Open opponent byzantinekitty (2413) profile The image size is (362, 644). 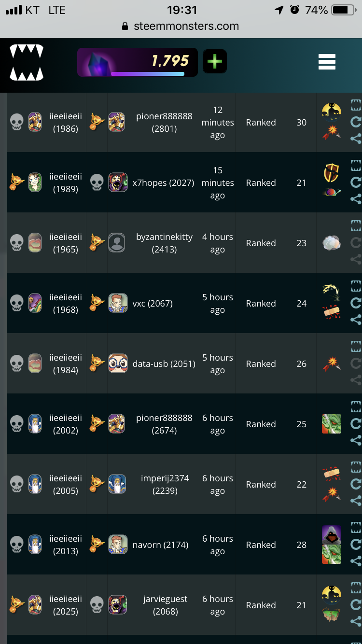(164, 243)
